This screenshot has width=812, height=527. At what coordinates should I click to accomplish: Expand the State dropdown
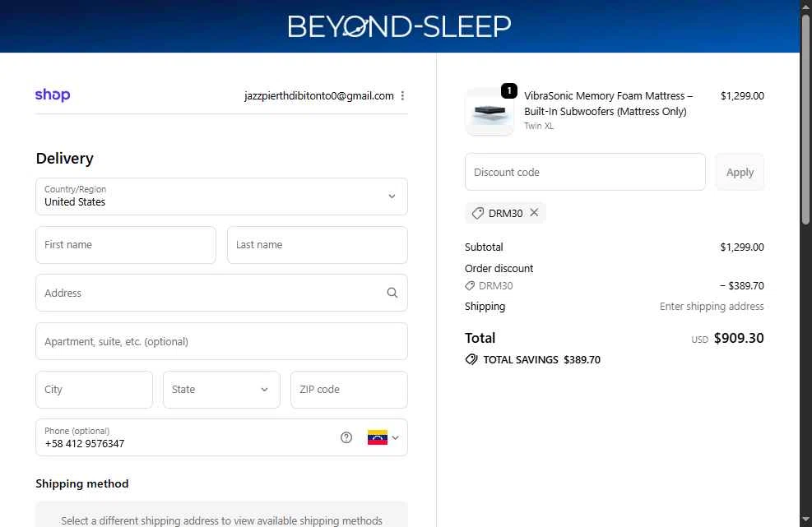pos(221,390)
